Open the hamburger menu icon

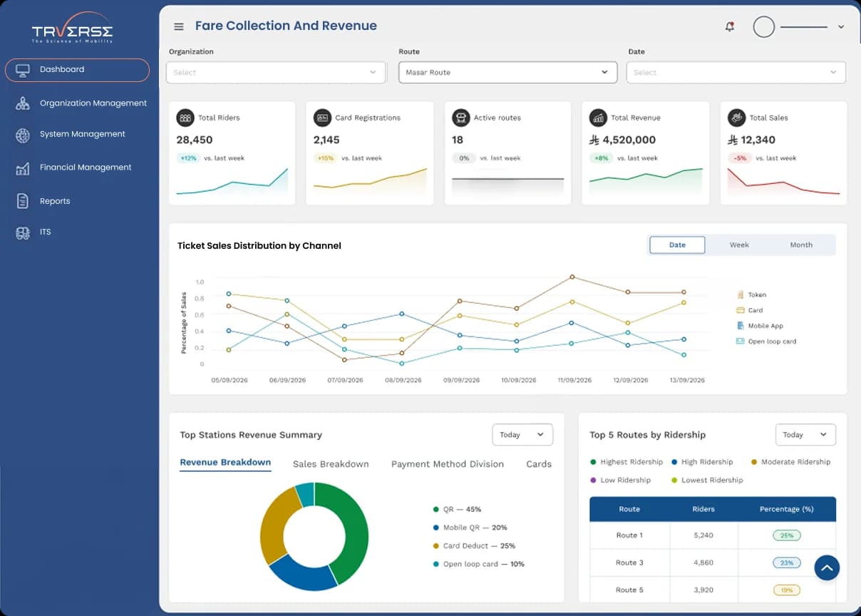[179, 26]
